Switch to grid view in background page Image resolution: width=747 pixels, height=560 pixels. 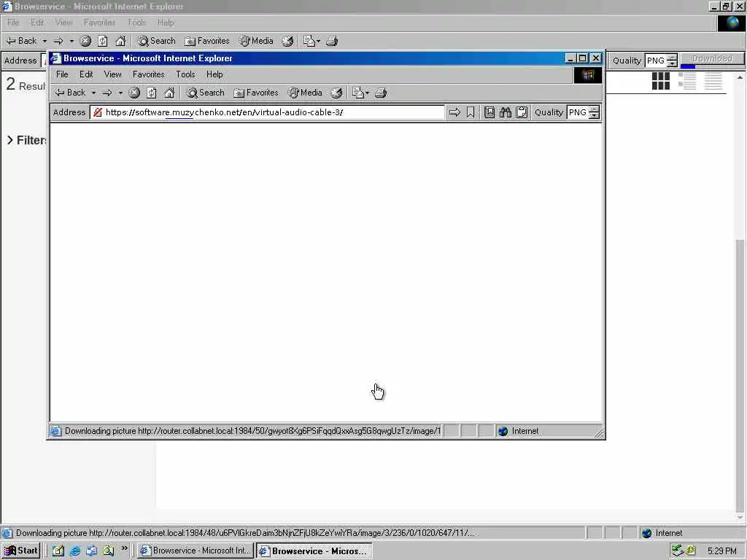tap(661, 81)
